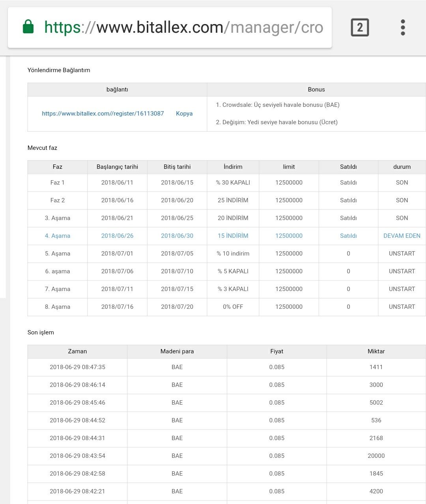Select the 'Yönlendirme Bağlantım' heading text
Viewport: 426px width, 504px height.
tap(59, 70)
